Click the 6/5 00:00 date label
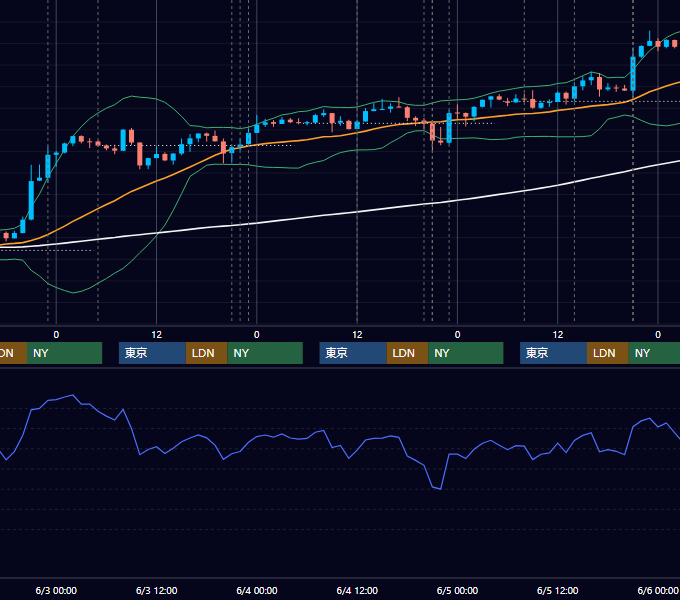Screen dimensions: 680x600 457,590
